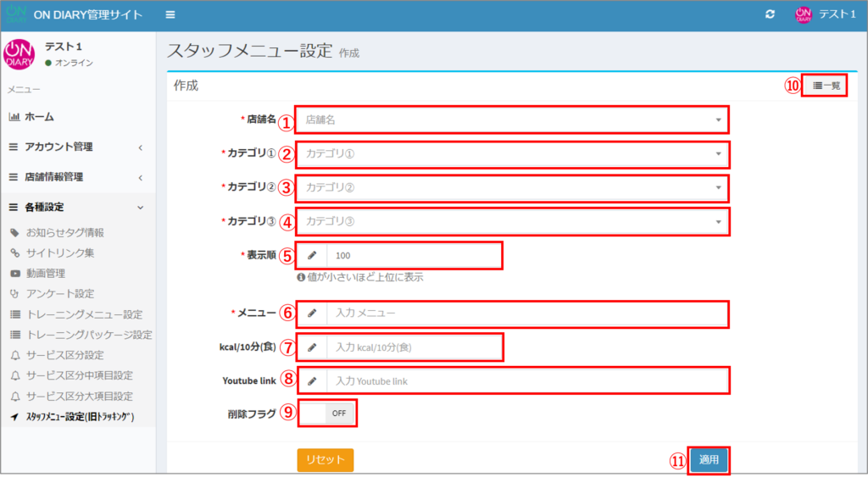Expand the アカウント管理 sidebar menu
This screenshot has width=868, height=483.
pyautogui.click(x=76, y=147)
